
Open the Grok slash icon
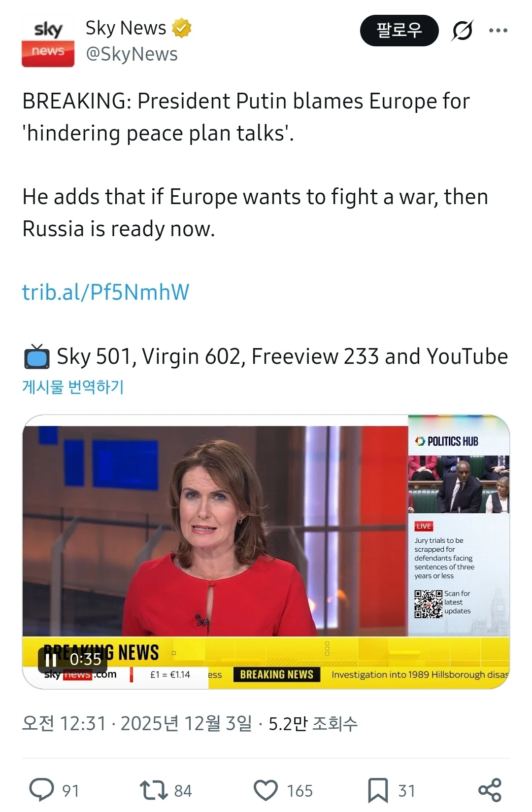(x=463, y=31)
